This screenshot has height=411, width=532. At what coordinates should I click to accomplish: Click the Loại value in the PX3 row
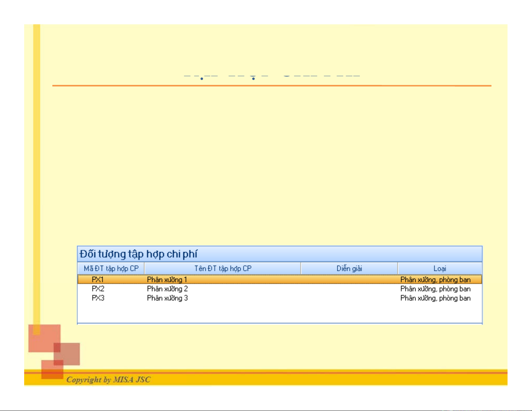pos(435,298)
